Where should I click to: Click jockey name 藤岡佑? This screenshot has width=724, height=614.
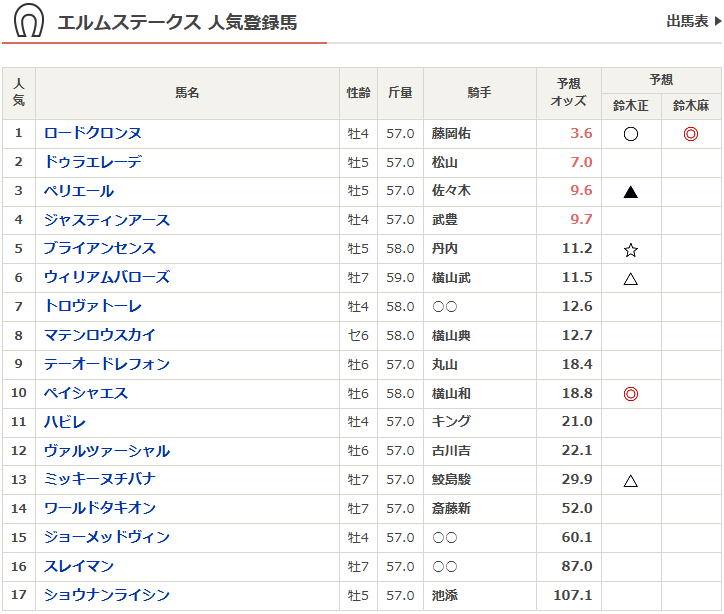coord(451,133)
